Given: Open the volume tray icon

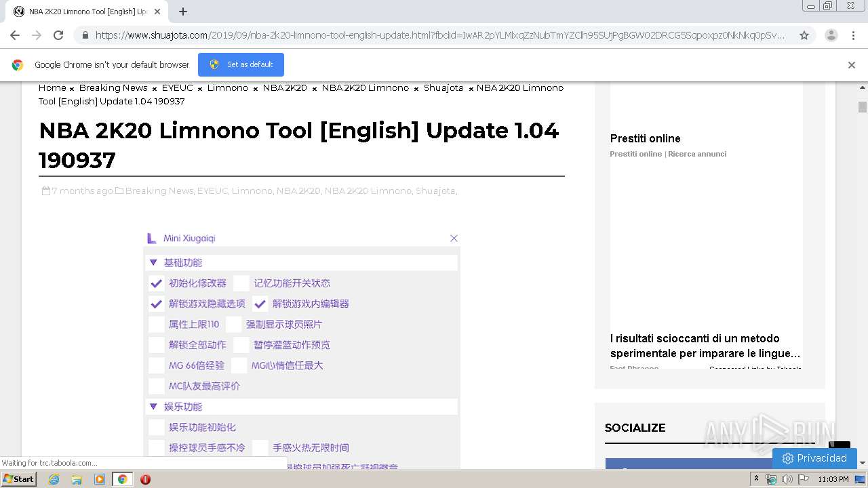Looking at the screenshot, I should pyautogui.click(x=787, y=479).
